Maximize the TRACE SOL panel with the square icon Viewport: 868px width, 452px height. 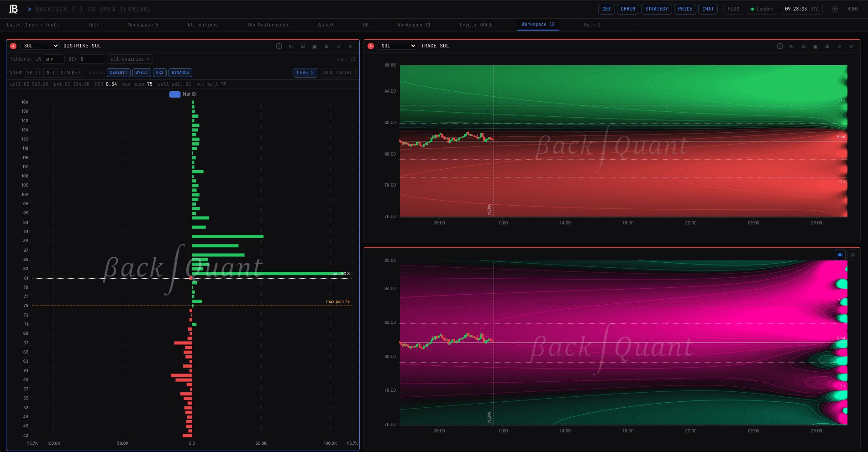pos(815,46)
